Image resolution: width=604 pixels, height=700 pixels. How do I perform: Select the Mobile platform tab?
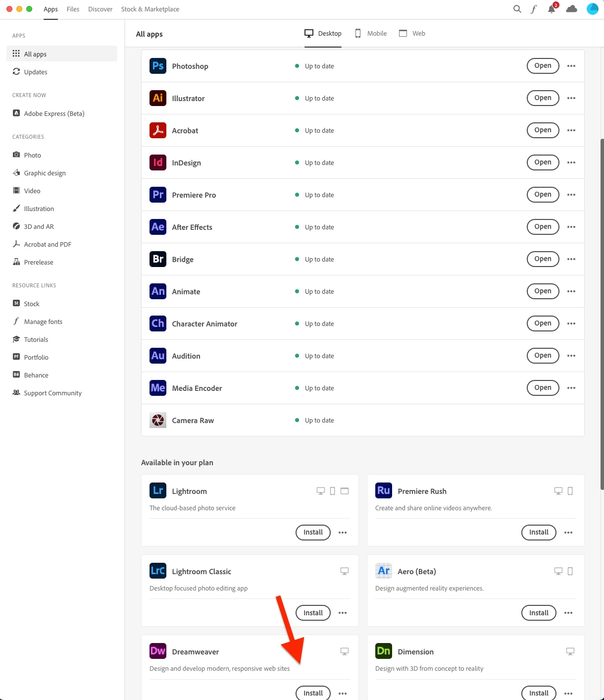click(x=371, y=33)
